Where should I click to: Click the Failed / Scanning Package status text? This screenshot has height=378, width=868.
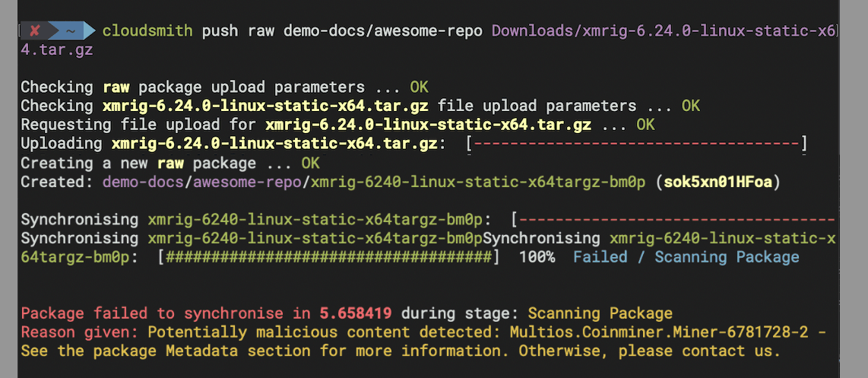[686, 257]
